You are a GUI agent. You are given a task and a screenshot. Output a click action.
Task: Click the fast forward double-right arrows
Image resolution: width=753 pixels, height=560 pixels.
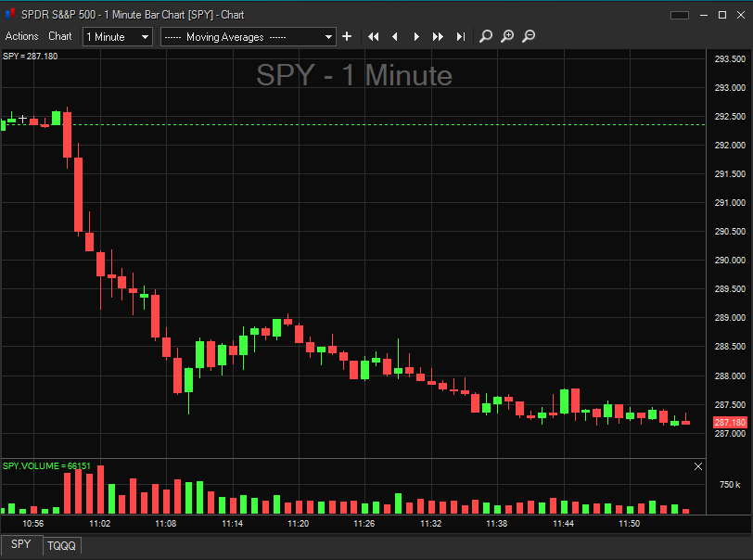coord(439,37)
